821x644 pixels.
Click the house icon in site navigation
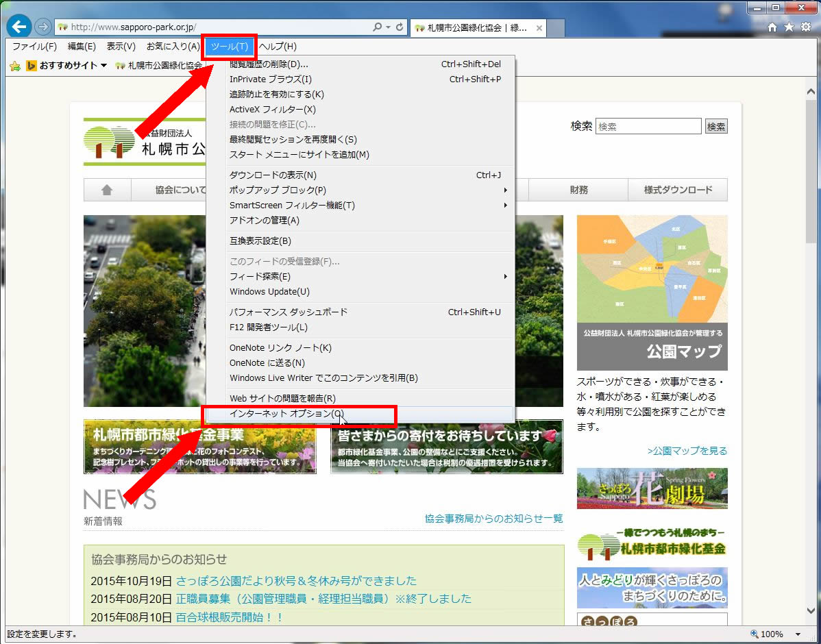coord(107,190)
